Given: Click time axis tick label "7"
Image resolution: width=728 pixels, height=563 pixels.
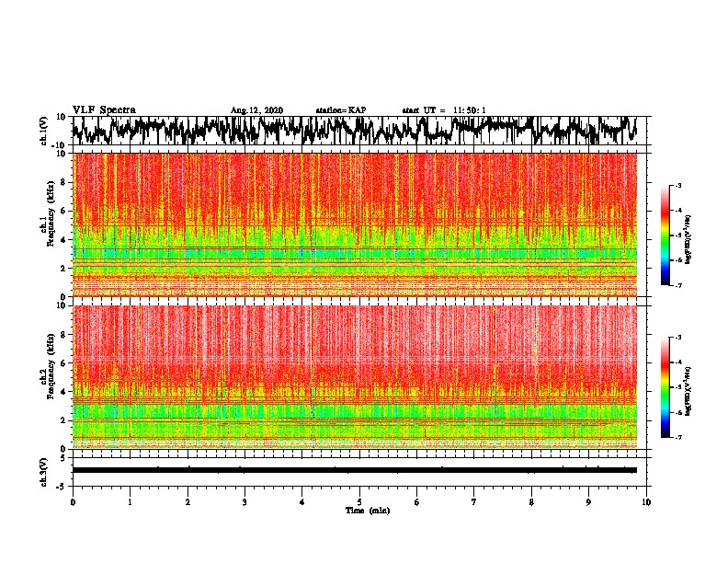Looking at the screenshot, I should coord(474,502).
